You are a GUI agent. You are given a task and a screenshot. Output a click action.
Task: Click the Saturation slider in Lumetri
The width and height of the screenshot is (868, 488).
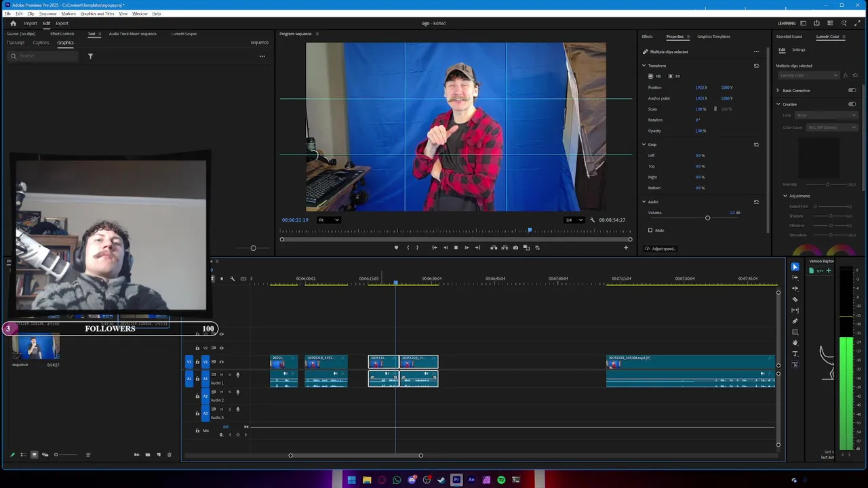[831, 235]
